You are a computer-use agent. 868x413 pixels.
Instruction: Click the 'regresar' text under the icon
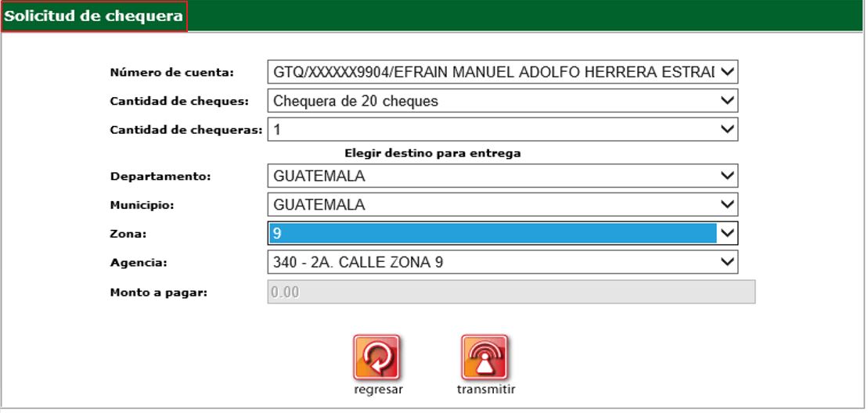coord(378,390)
